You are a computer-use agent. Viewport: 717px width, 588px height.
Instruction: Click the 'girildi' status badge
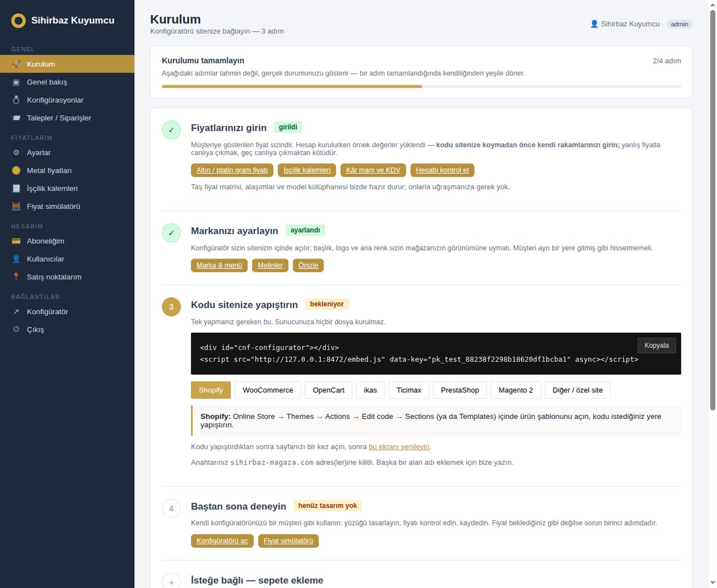(x=288, y=127)
